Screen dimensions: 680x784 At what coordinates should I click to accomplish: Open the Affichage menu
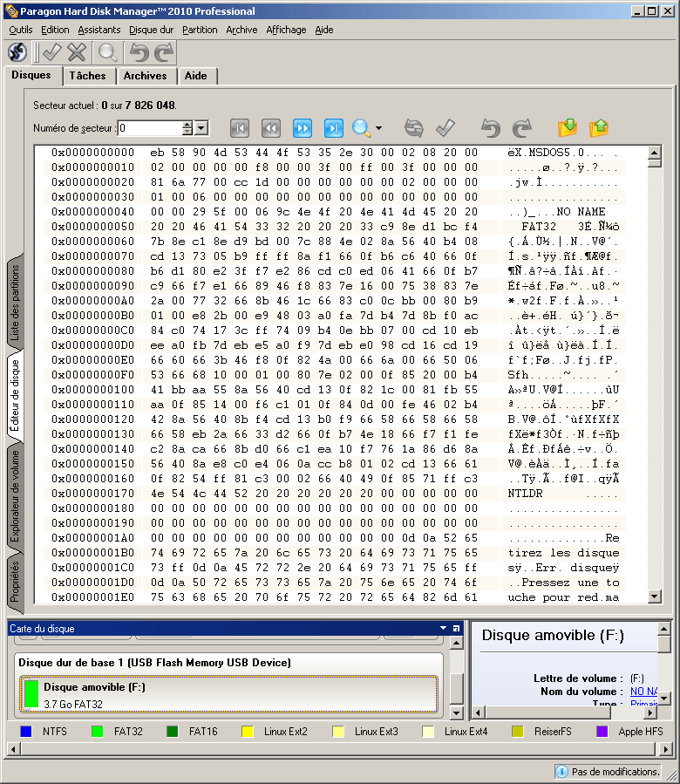pos(286,30)
